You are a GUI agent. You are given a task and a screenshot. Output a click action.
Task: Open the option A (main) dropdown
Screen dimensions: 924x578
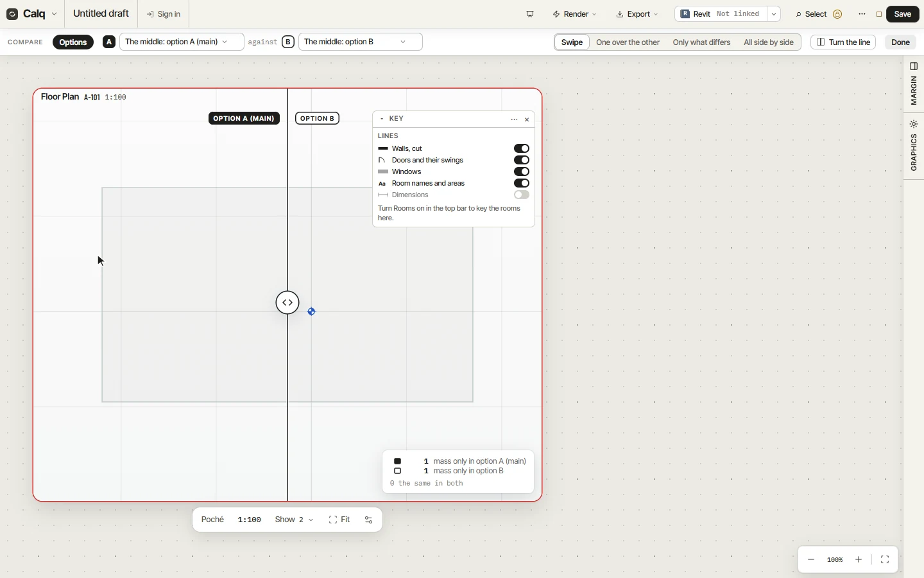coord(182,42)
